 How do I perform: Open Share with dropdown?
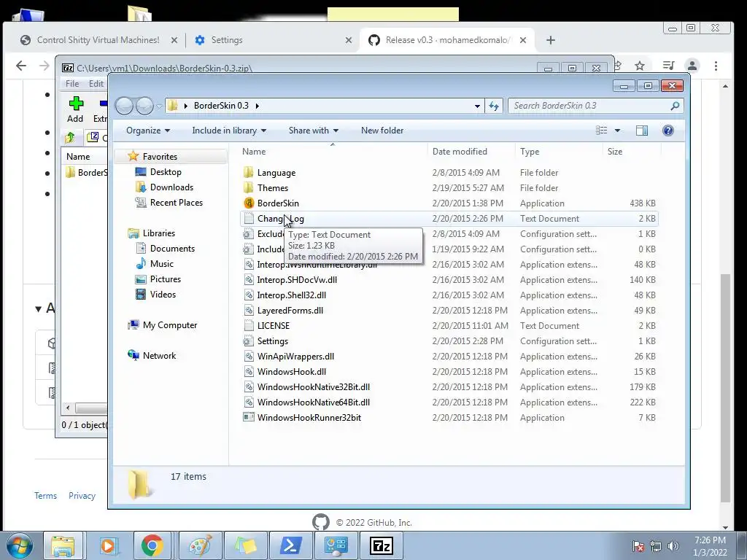(313, 131)
